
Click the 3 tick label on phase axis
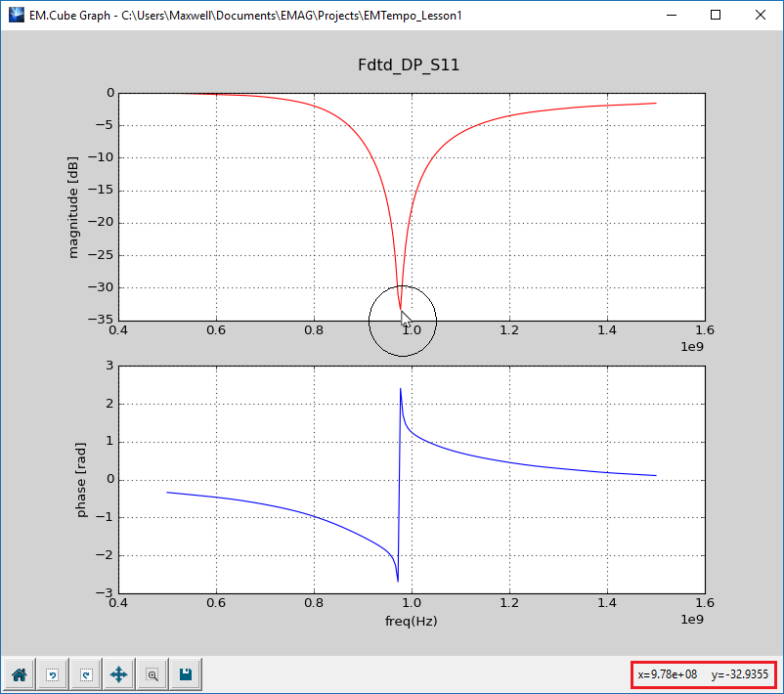(110, 366)
